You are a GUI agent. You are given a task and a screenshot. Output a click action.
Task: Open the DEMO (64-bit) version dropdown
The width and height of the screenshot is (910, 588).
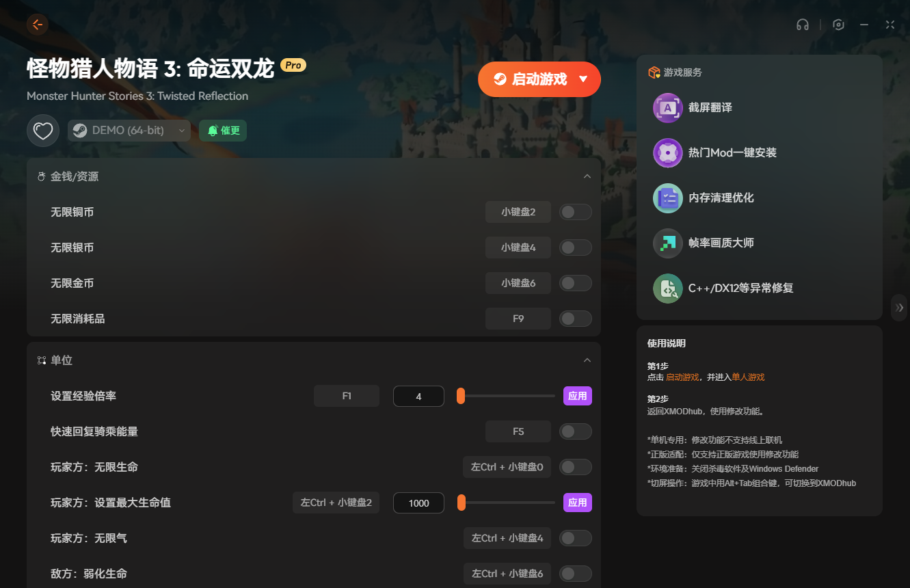point(129,131)
